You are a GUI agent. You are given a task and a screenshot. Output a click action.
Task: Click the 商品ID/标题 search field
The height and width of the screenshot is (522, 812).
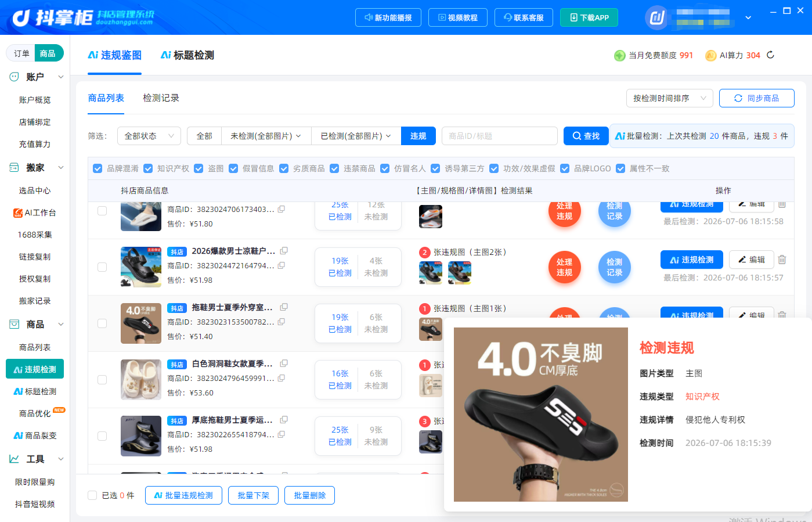pos(500,136)
